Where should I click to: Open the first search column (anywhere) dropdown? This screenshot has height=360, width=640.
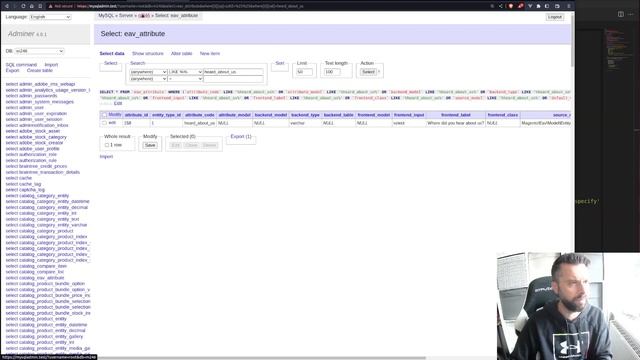click(148, 72)
